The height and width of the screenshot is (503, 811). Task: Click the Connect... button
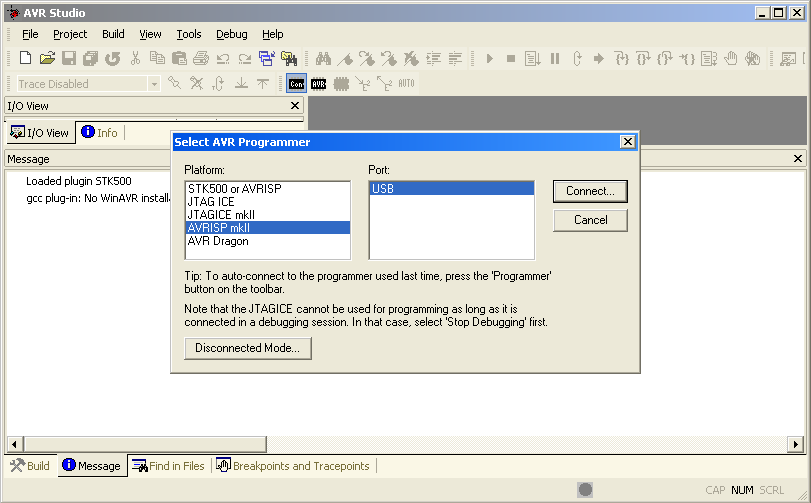(x=590, y=191)
